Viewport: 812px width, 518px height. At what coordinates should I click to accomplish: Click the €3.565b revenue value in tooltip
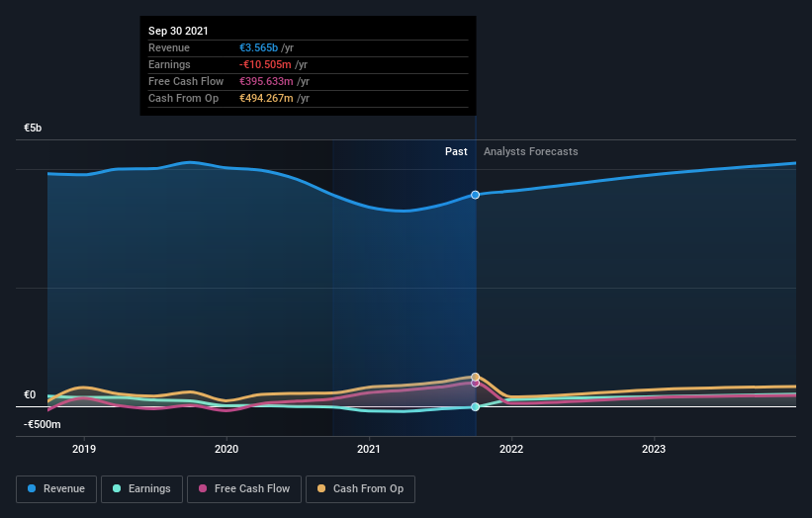tap(258, 47)
